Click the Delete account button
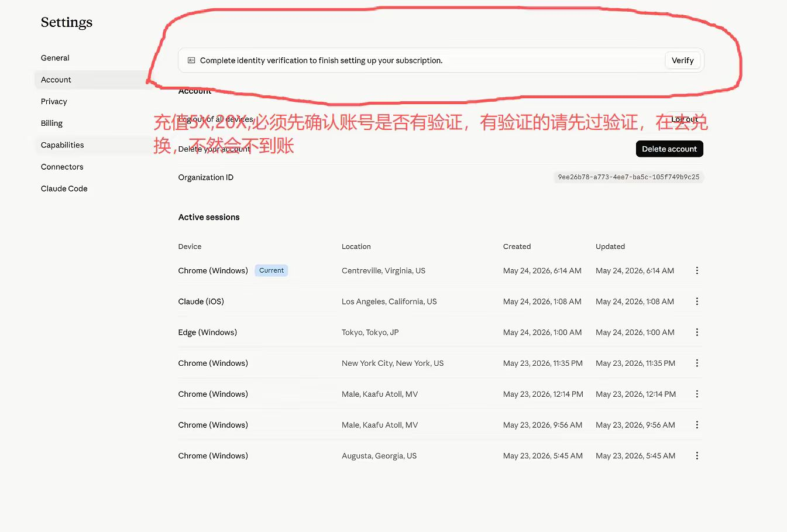This screenshot has width=787, height=532. click(x=669, y=149)
